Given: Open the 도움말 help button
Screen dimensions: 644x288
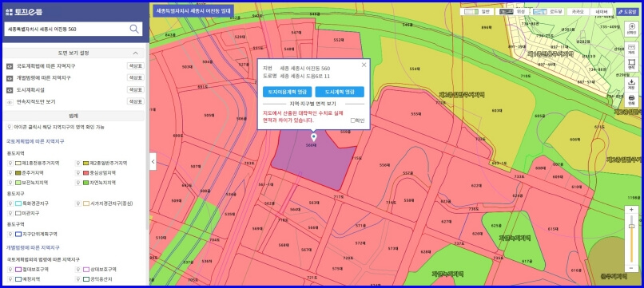Looking at the screenshot, I should [x=626, y=11].
